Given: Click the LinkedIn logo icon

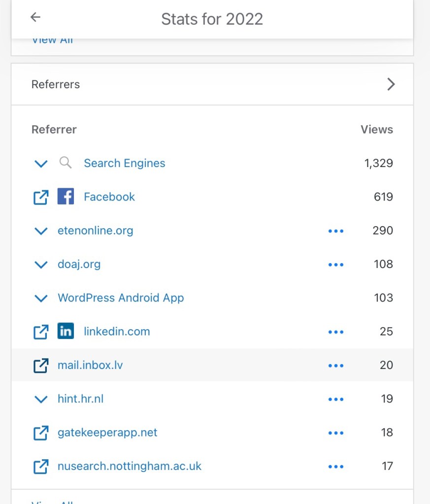Looking at the screenshot, I should tap(66, 331).
